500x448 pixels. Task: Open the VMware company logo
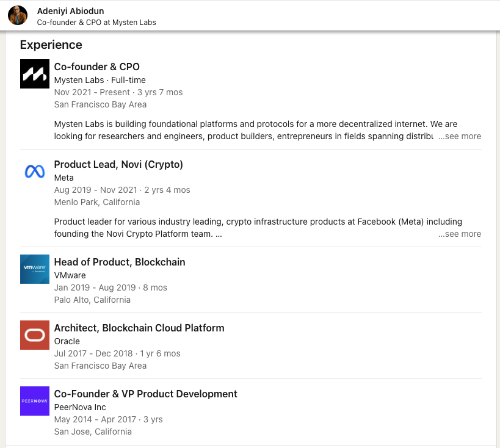pyautogui.click(x=35, y=269)
